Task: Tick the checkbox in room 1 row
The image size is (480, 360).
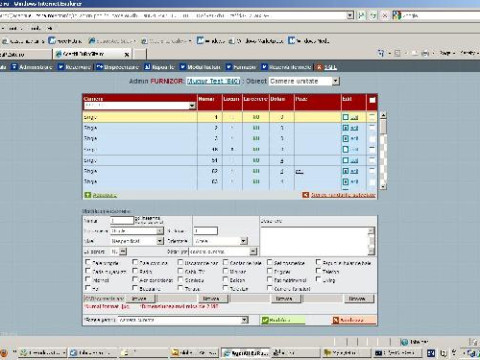Action: (372, 117)
